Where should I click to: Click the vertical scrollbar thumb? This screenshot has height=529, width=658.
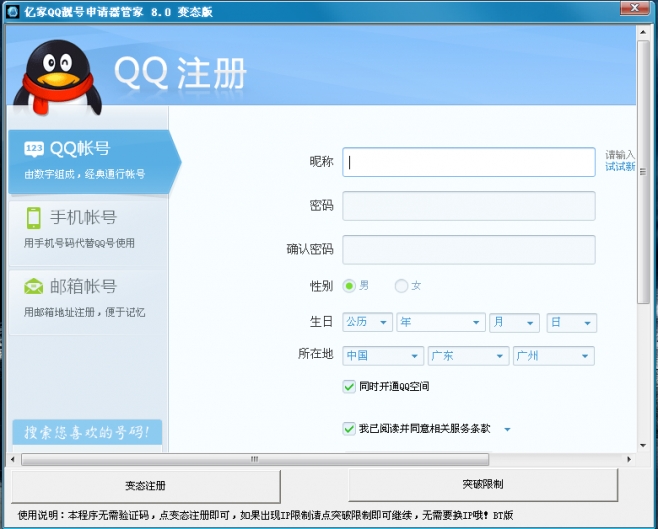click(643, 172)
